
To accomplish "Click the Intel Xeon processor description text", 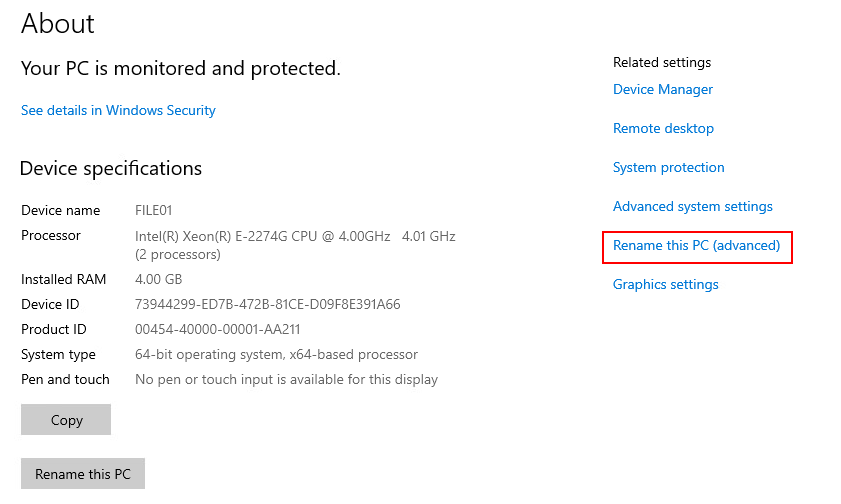I will pos(295,245).
